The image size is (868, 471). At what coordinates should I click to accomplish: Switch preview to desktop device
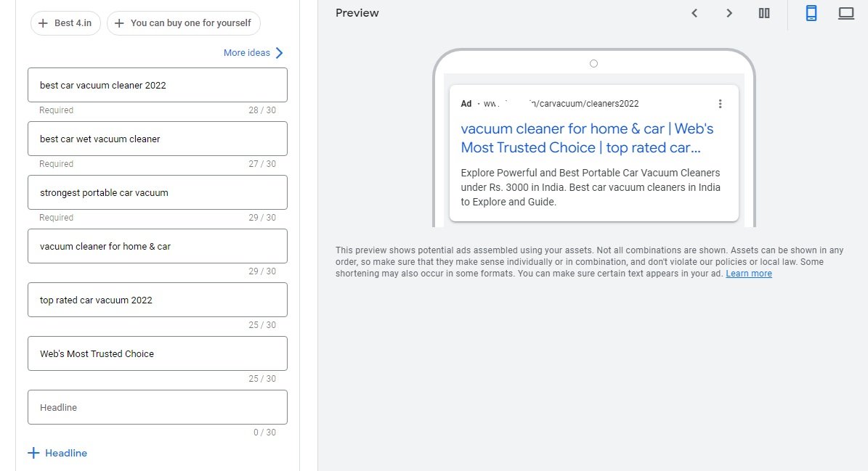click(x=846, y=13)
